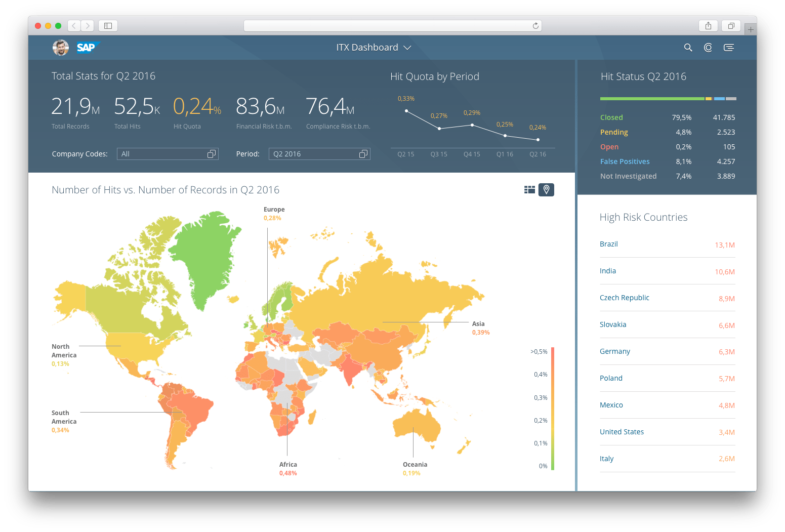Open Germany country link
The width and height of the screenshot is (785, 532).
tap(615, 351)
